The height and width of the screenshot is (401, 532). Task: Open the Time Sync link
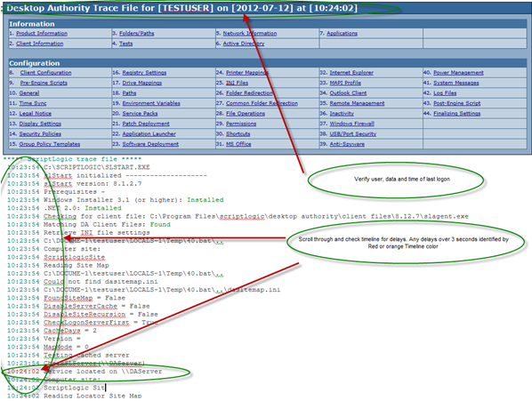click(x=33, y=103)
